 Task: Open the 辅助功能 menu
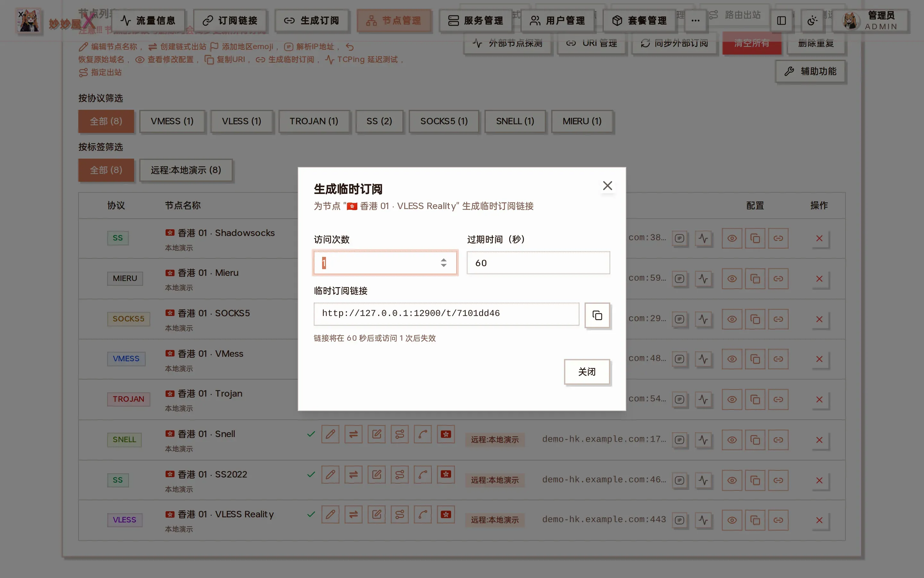pyautogui.click(x=811, y=71)
